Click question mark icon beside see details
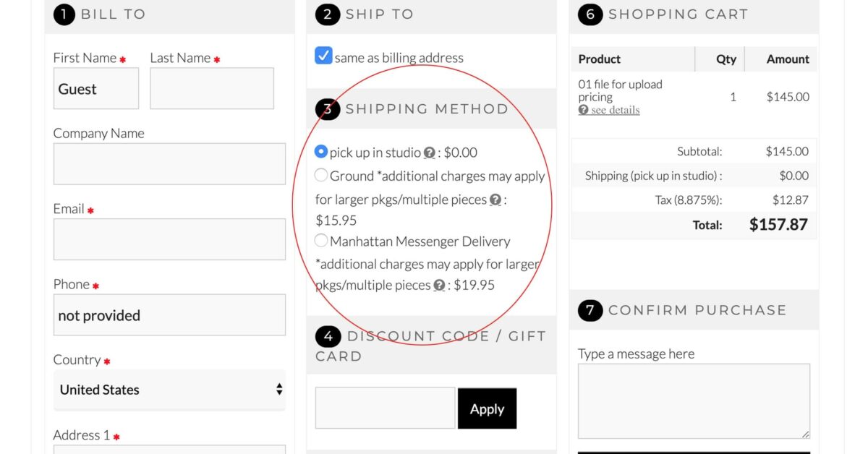Screen dimensions: 868x454 [583, 111]
